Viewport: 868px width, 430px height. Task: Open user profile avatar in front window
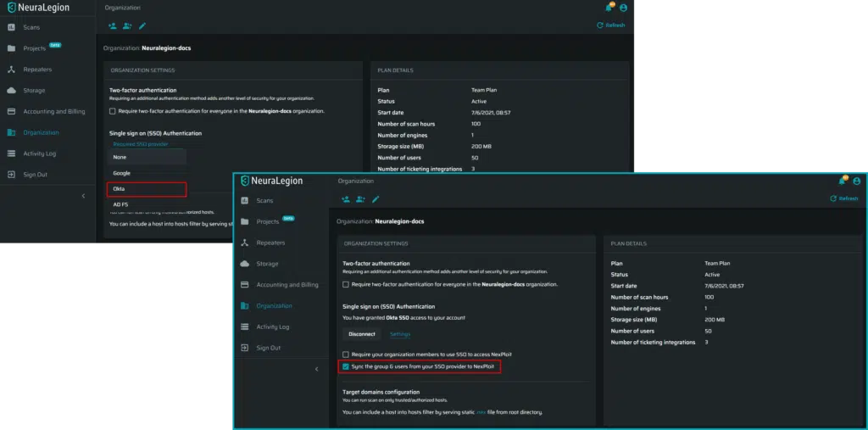pos(856,181)
